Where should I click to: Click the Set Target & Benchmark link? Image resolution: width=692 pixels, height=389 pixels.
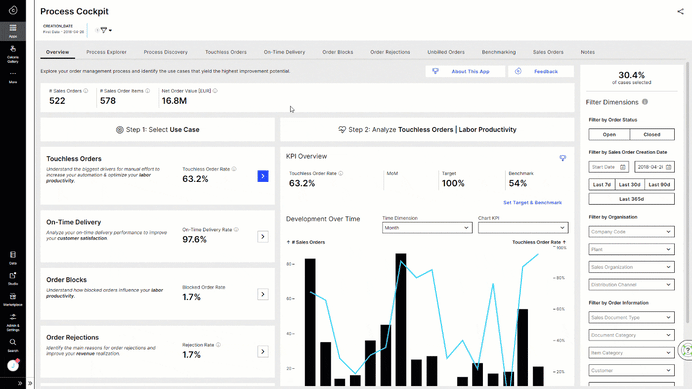pos(532,203)
